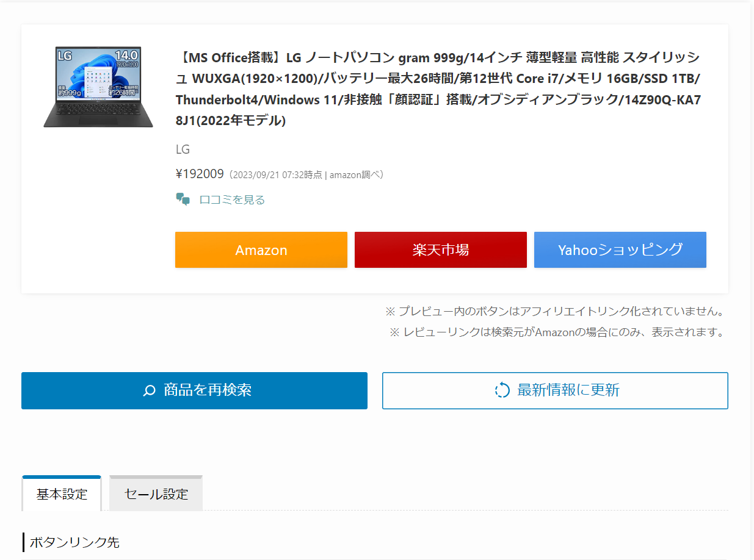This screenshot has height=560, width=754.
Task: Click the LG gram laptop product thumbnail
Action: pyautogui.click(x=99, y=87)
